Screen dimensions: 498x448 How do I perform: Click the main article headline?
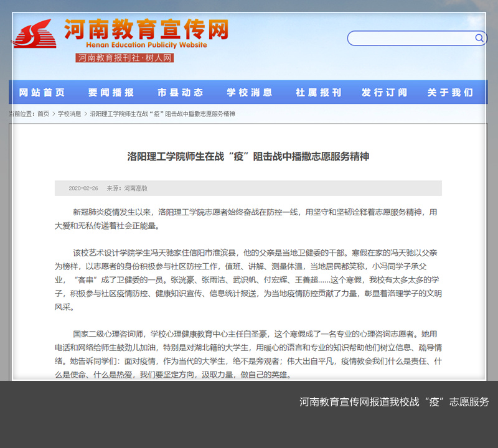tap(248, 156)
